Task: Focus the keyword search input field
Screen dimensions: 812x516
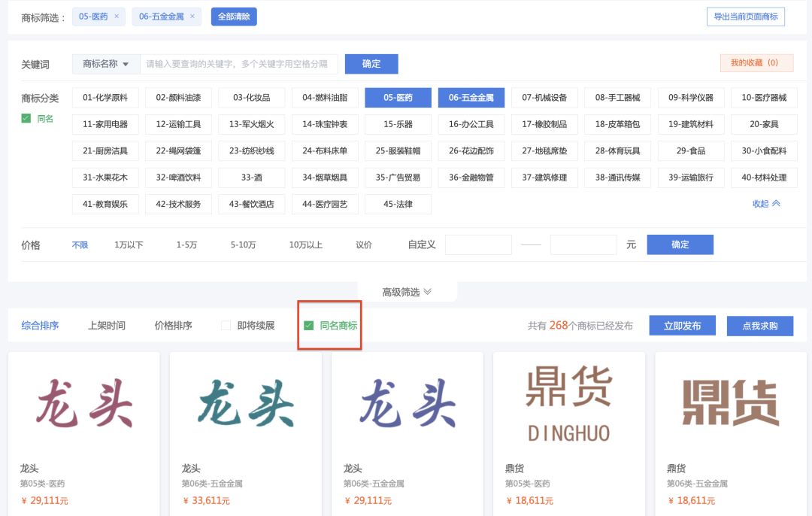Action: pos(239,64)
